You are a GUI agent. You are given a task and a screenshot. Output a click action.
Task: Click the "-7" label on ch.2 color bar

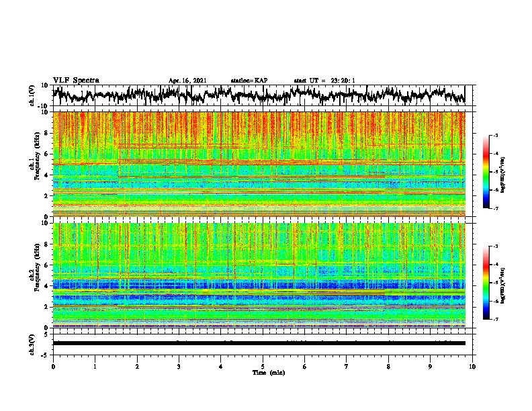tap(496, 319)
